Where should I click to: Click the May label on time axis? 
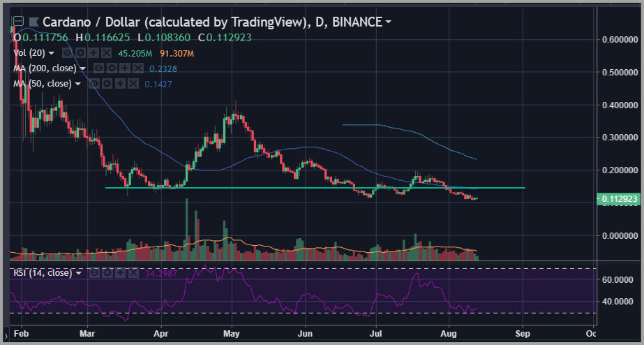click(232, 332)
